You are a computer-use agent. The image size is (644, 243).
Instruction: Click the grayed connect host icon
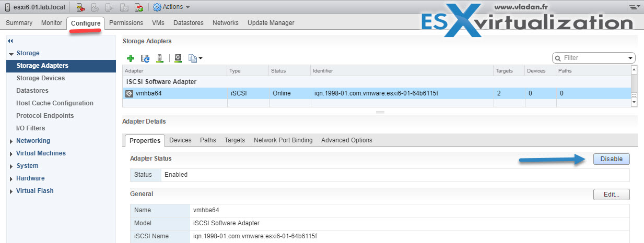109,7
